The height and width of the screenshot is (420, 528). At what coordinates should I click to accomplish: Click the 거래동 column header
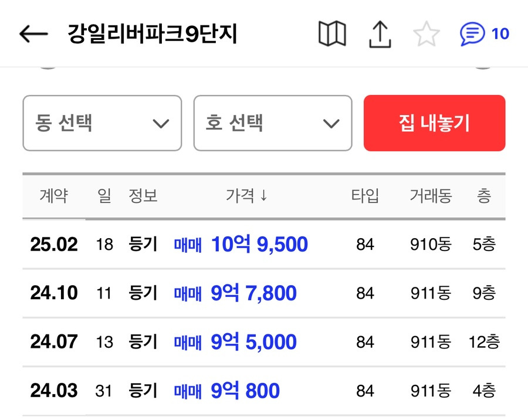click(x=431, y=195)
